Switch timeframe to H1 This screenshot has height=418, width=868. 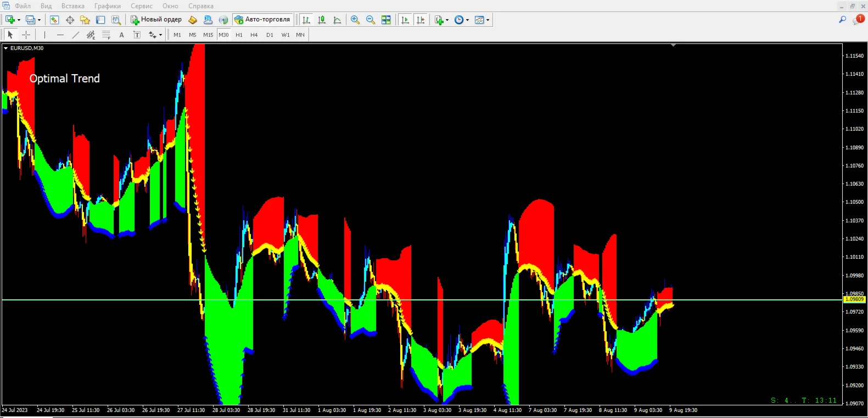[239, 35]
